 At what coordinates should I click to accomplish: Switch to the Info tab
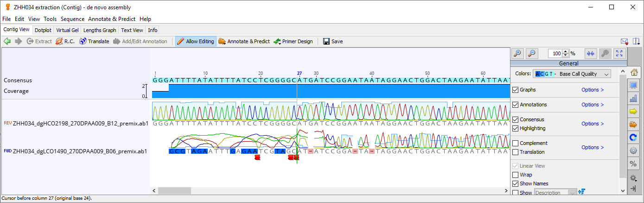(153, 30)
